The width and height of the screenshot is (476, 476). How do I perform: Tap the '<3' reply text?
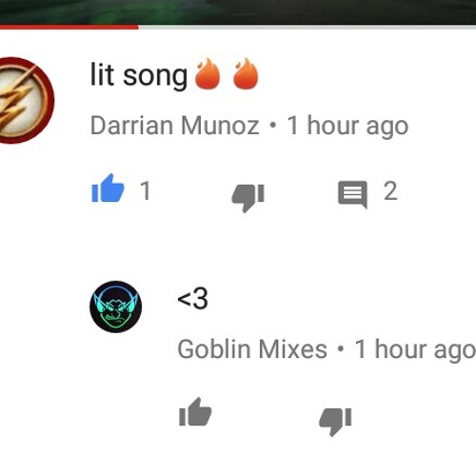tap(192, 298)
